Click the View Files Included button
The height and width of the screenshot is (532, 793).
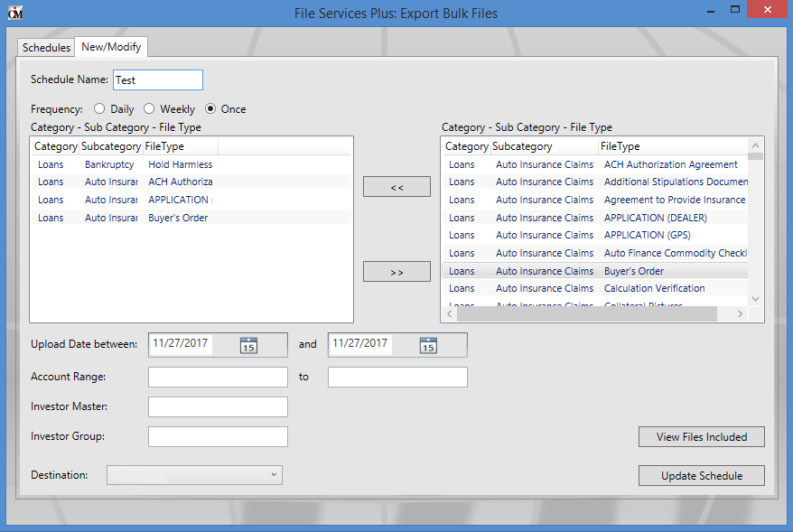(x=701, y=437)
